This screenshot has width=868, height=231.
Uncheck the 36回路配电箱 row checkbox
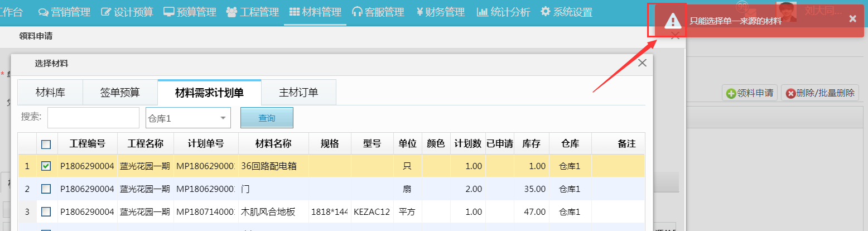tap(46, 166)
